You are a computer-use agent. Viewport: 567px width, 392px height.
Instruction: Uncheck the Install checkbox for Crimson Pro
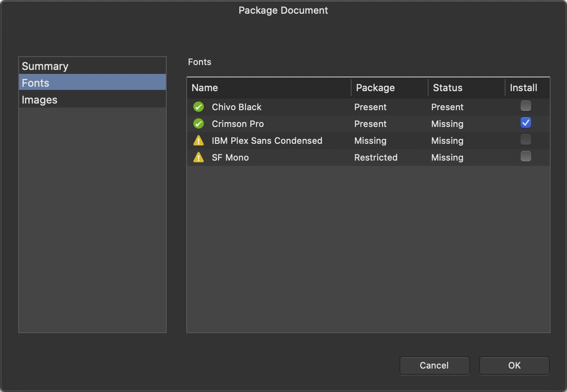[x=526, y=123]
